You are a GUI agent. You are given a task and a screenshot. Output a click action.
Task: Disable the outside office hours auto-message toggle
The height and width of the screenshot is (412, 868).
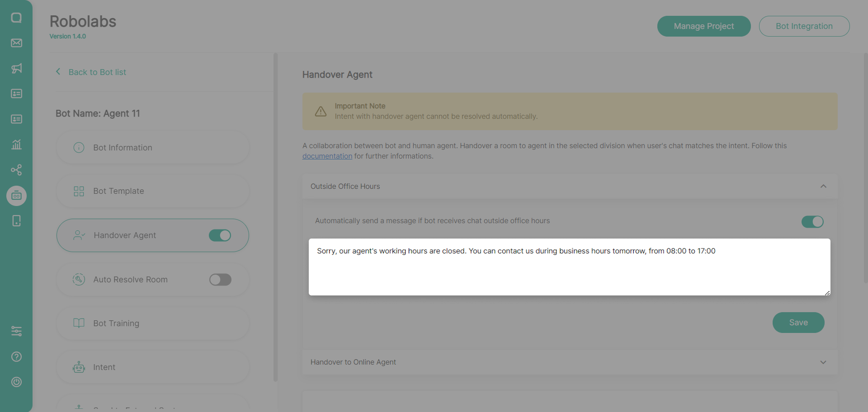click(812, 222)
